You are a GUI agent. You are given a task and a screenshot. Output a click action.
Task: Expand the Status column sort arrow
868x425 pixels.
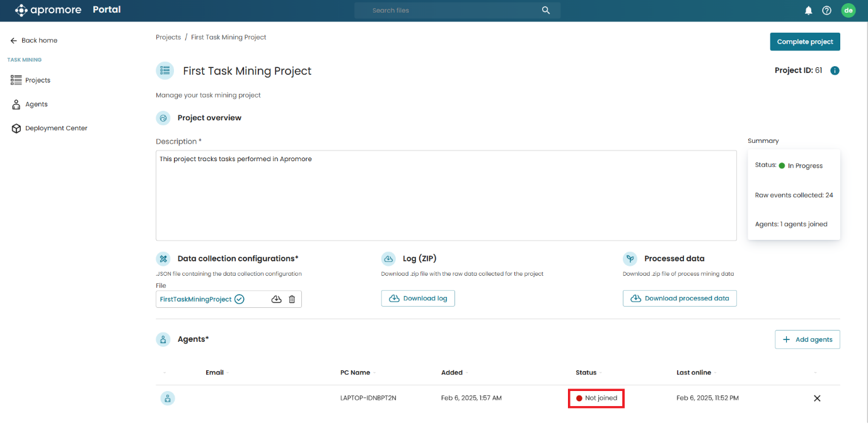[x=600, y=373]
